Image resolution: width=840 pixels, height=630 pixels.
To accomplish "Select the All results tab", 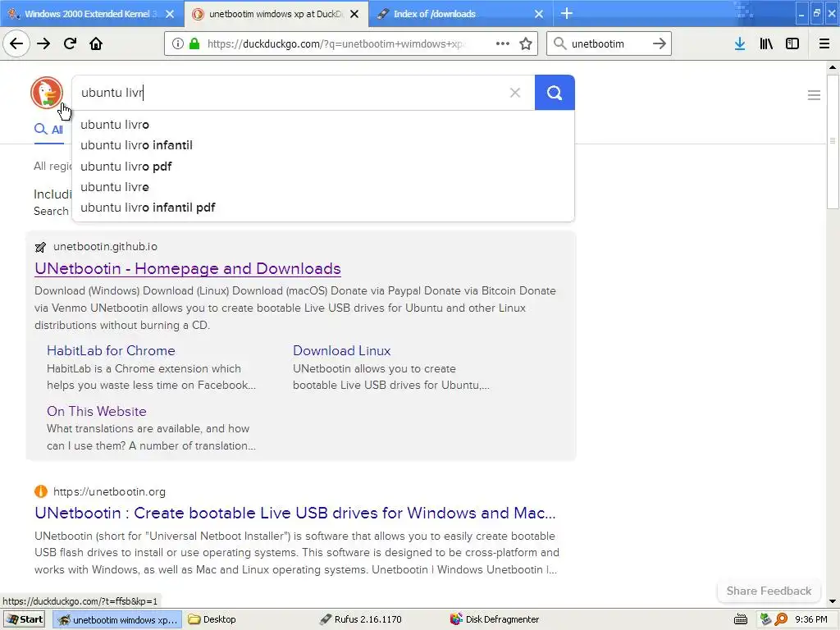I will tap(48, 130).
